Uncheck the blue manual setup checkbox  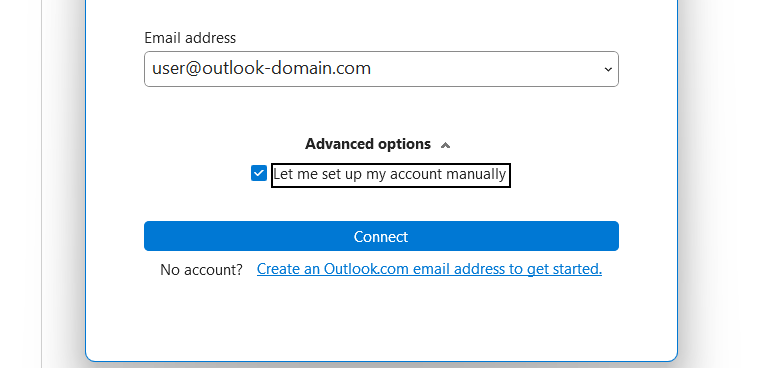[259, 173]
